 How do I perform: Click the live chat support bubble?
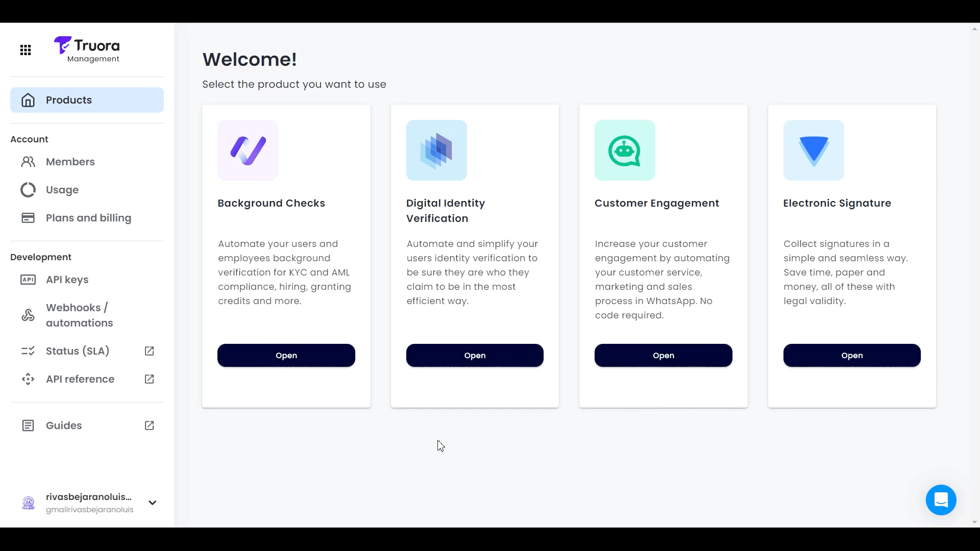(x=941, y=499)
